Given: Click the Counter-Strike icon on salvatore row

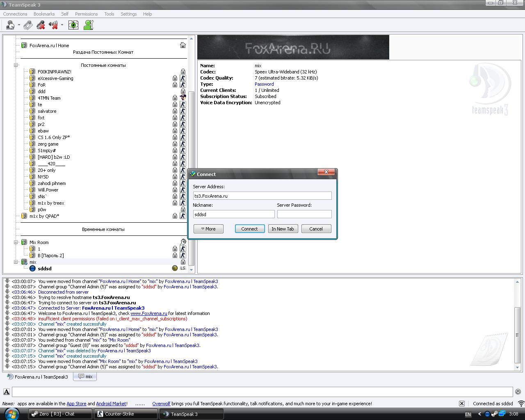Looking at the screenshot, I should [183, 111].
